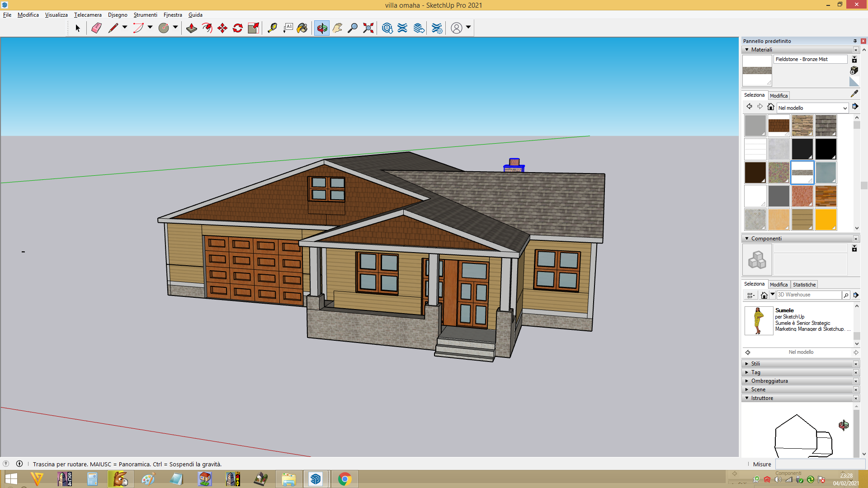
Task: Switch to the Materiali Modifica tab
Action: pyautogui.click(x=778, y=96)
